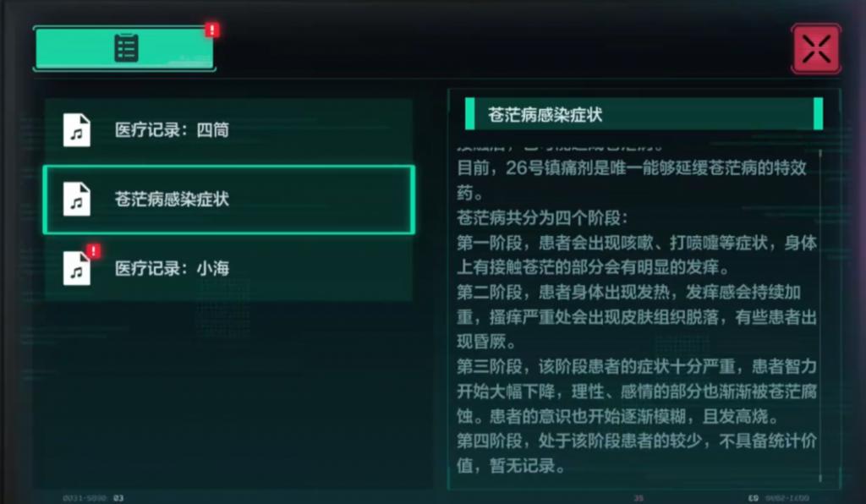Click the line 苍茫病共分为四个阶段
866x504 pixels.
[x=542, y=218]
